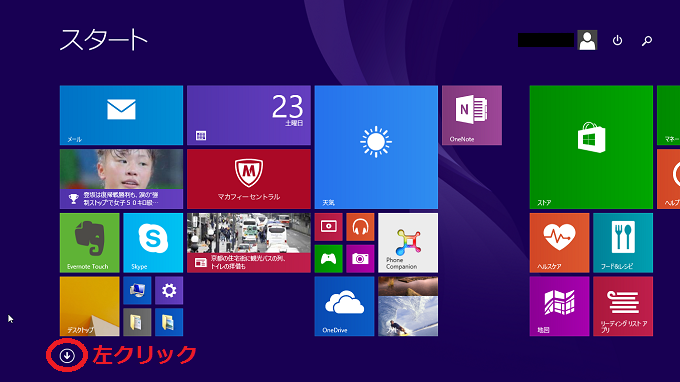Launch the OneNote tile
680x382 pixels.
[472, 115]
